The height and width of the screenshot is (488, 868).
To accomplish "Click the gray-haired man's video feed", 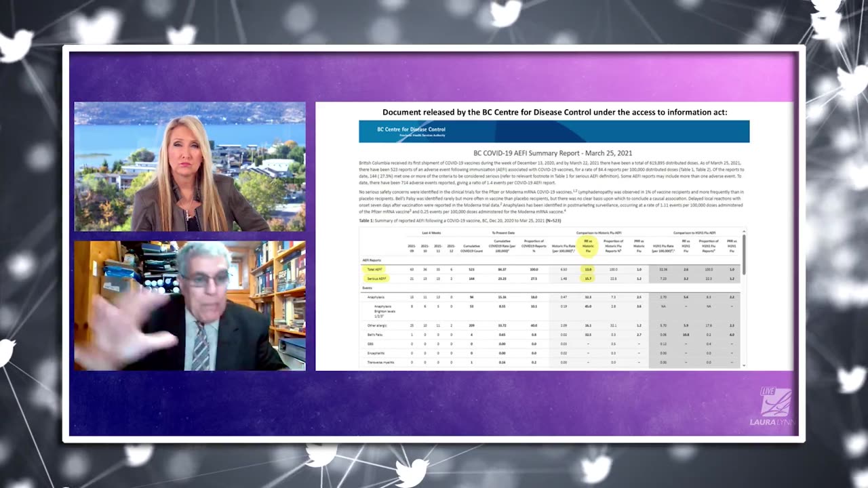I will pyautogui.click(x=190, y=306).
